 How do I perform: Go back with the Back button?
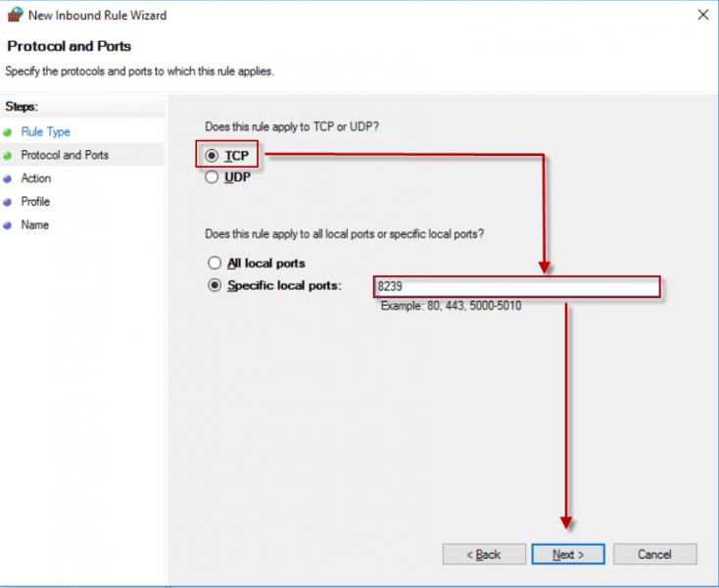[483, 555]
